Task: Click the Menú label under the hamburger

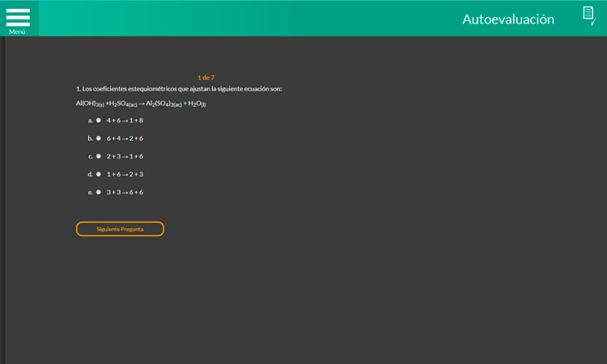Action: click(18, 32)
